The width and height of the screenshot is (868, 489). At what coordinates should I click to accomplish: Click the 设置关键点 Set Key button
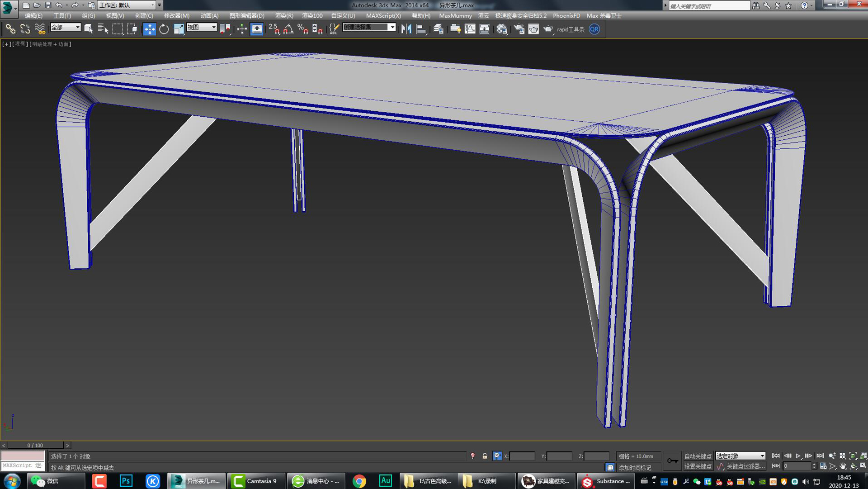(x=698, y=466)
